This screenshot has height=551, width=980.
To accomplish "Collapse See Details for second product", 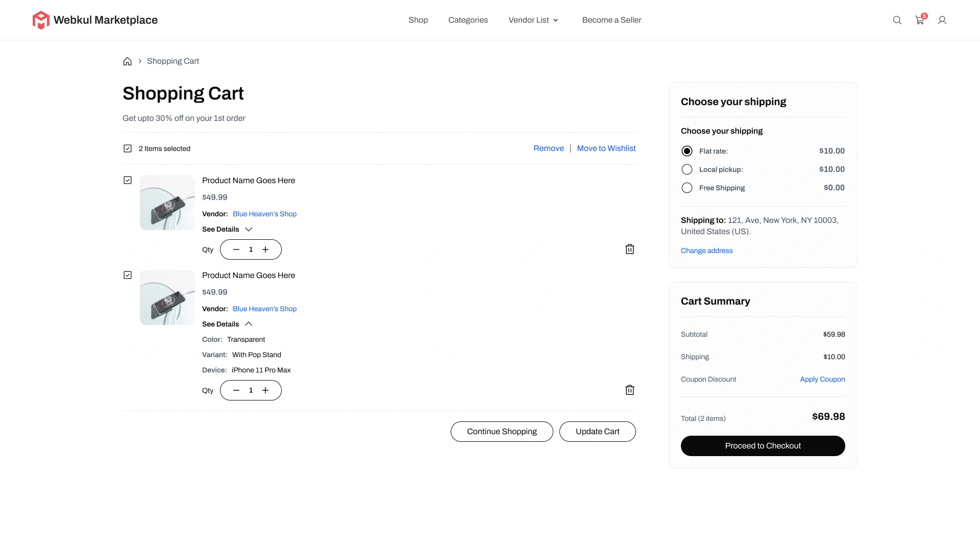I will (227, 324).
